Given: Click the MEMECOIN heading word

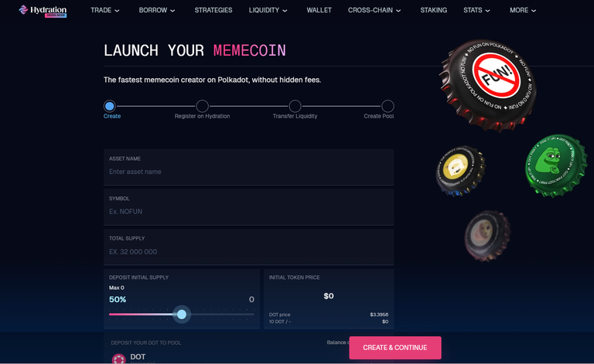Looking at the screenshot, I should 249,50.
